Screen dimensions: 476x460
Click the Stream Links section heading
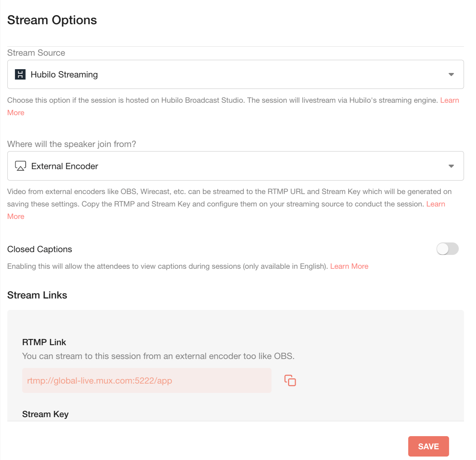[x=37, y=295]
